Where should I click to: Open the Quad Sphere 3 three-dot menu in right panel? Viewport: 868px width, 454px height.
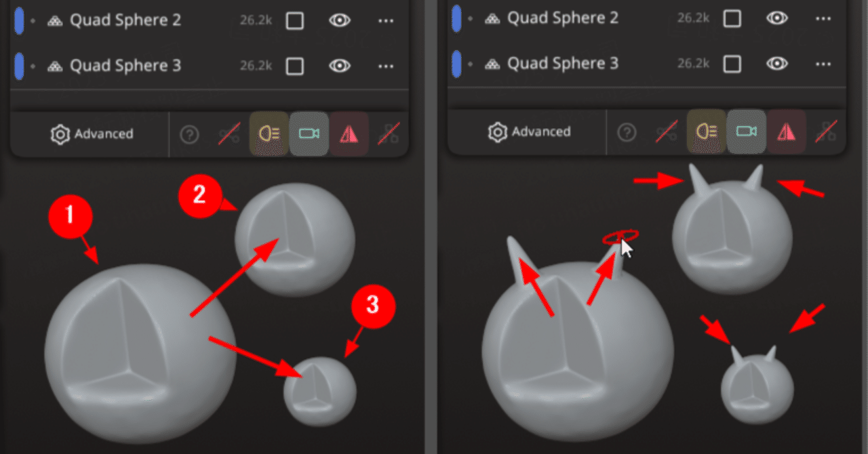coord(823,64)
